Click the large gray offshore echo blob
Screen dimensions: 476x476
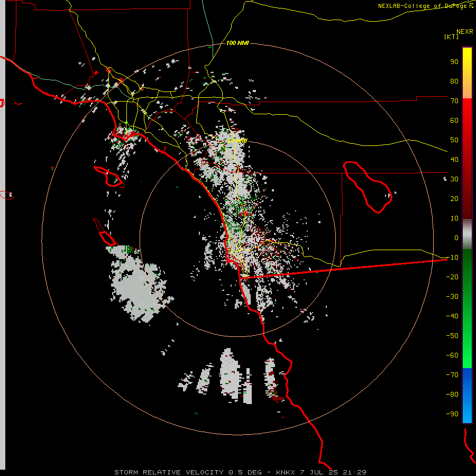138,284
